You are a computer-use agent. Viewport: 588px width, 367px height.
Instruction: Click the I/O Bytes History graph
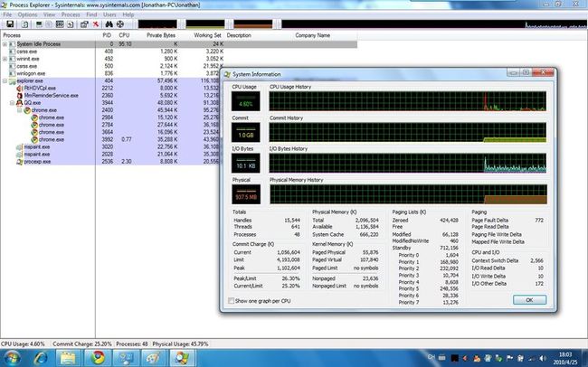point(408,163)
